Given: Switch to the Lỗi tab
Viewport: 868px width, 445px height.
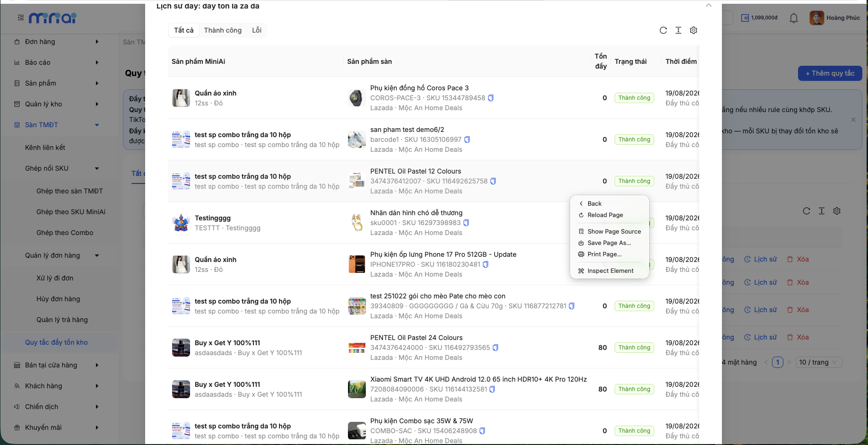Looking at the screenshot, I should tap(257, 30).
